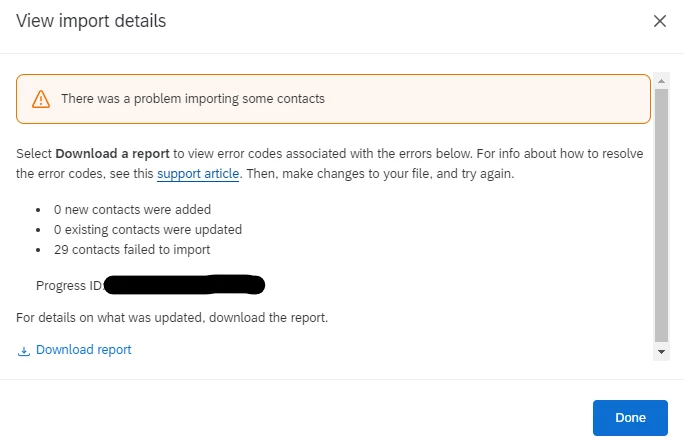This screenshot has width=684, height=448.
Task: Click the redacted Progress ID value
Action: point(185,285)
